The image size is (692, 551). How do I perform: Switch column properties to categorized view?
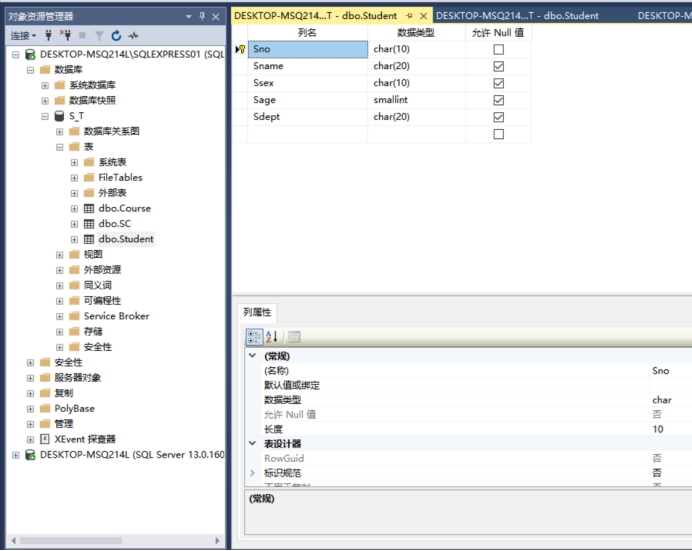[x=254, y=337]
